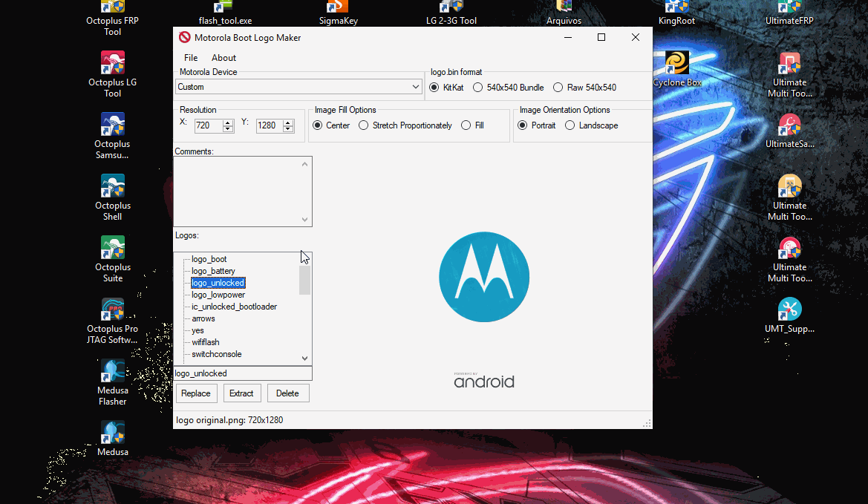The height and width of the screenshot is (504, 868).
Task: Select ic_unlocked_bootloader in the list
Action: tap(234, 307)
